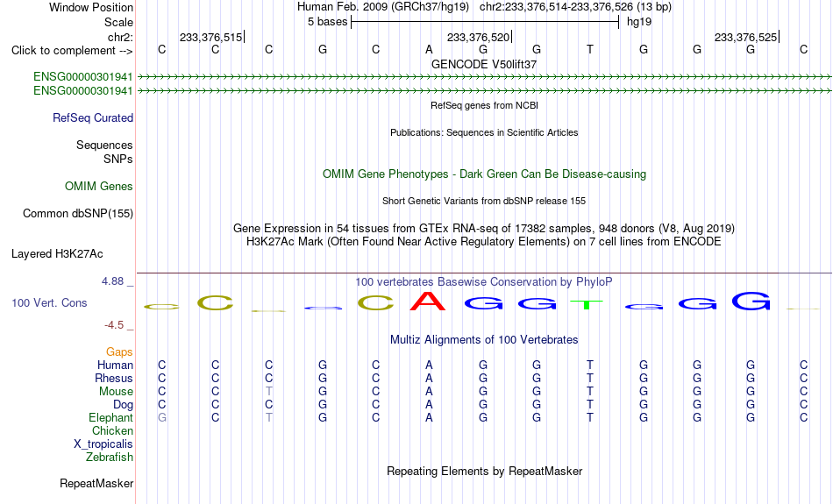The height and width of the screenshot is (504, 833).
Task: Click the 'RefSeq genes from NCBI' title
Action: 484,105
